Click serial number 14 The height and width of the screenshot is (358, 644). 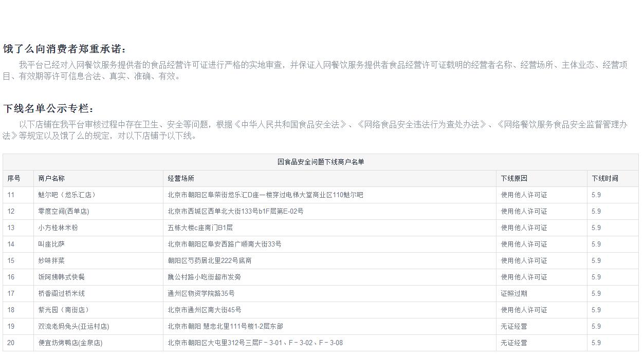coord(11,244)
